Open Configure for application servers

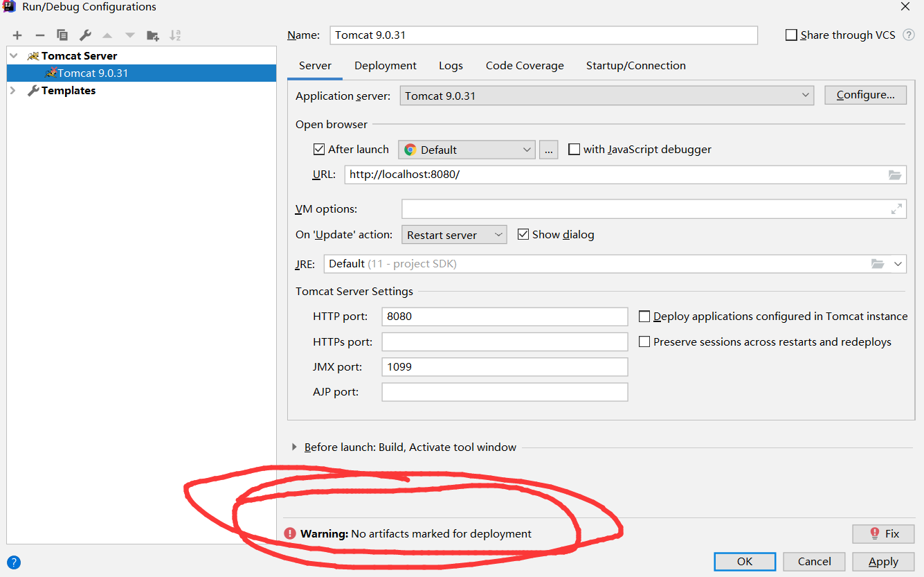point(865,95)
